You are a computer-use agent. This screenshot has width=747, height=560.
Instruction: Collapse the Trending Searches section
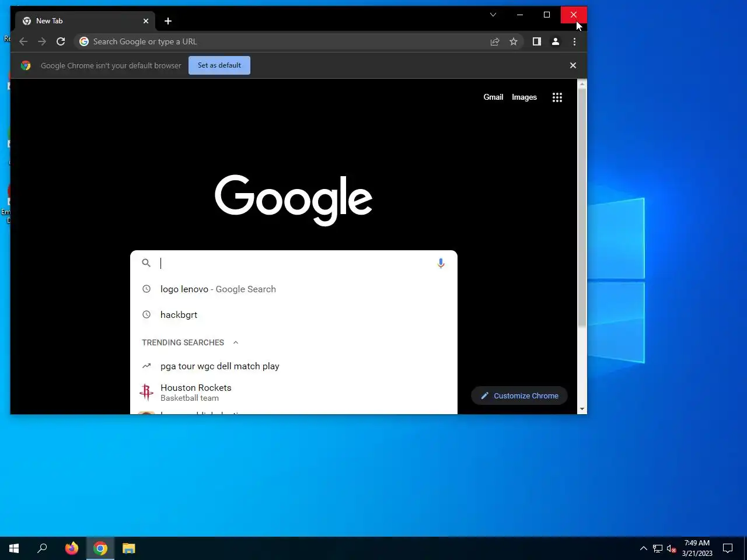pos(236,342)
